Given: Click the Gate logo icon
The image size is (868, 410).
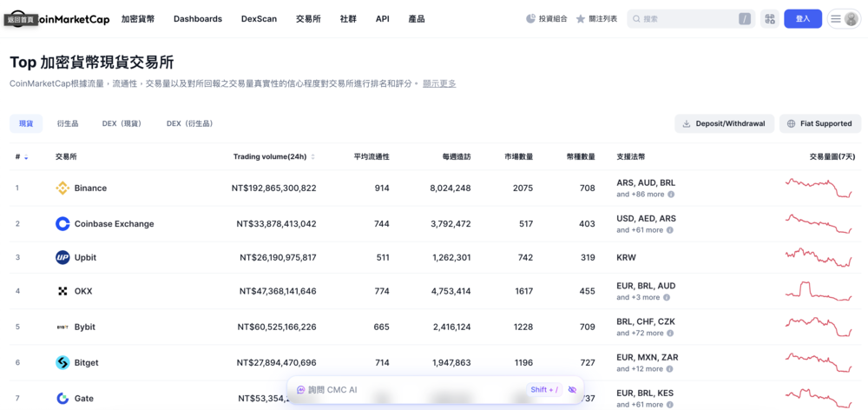Looking at the screenshot, I should click(x=62, y=399).
